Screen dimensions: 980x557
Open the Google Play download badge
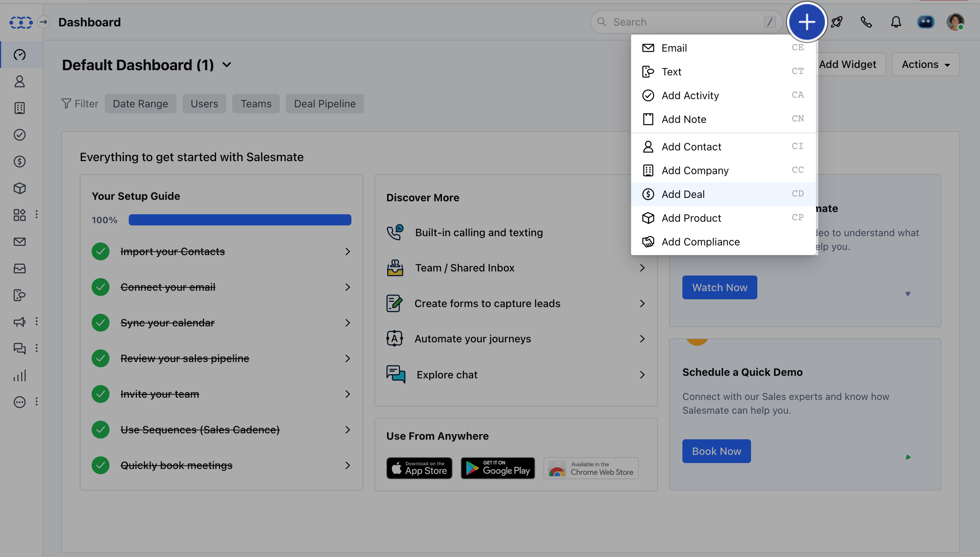(x=498, y=468)
